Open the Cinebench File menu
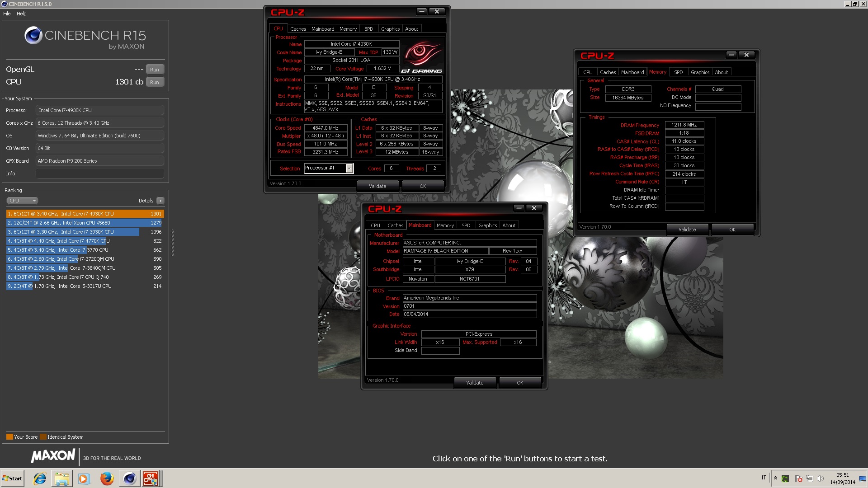 point(7,14)
